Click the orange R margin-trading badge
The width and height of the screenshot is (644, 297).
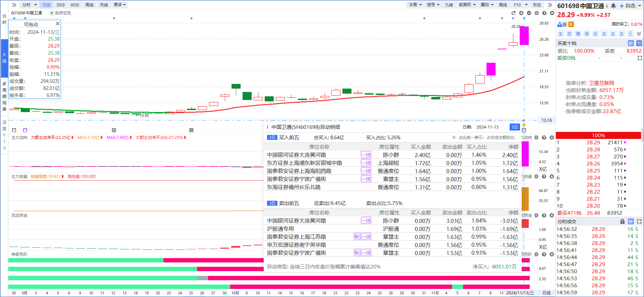571,24
